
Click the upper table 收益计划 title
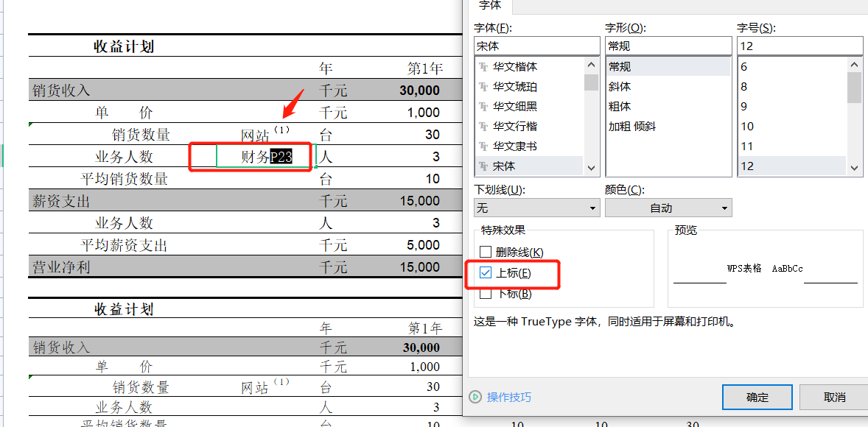click(124, 47)
